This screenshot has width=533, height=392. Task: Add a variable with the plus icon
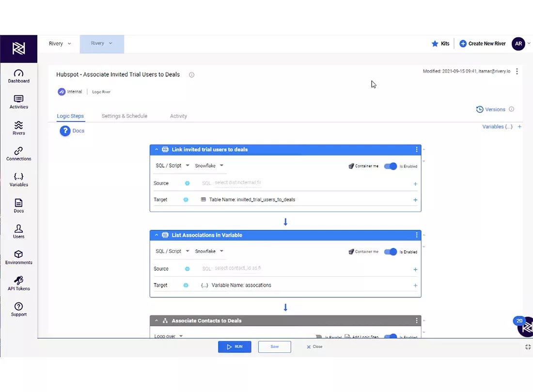point(519,127)
